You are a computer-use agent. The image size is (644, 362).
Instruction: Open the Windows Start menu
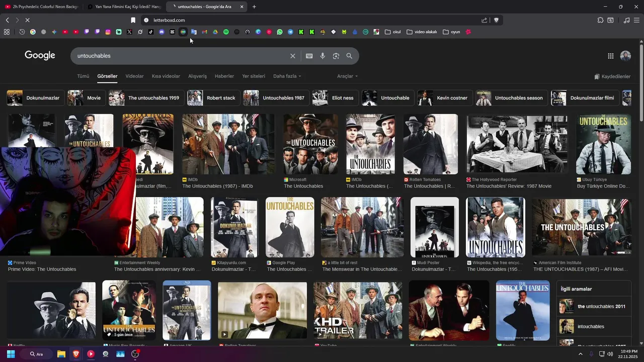(11, 354)
